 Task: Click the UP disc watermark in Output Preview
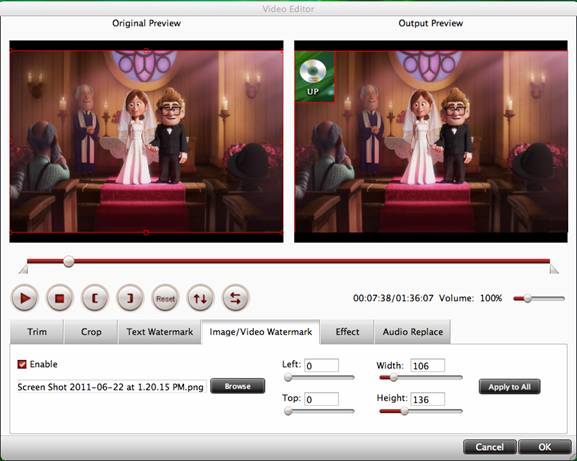[x=315, y=77]
